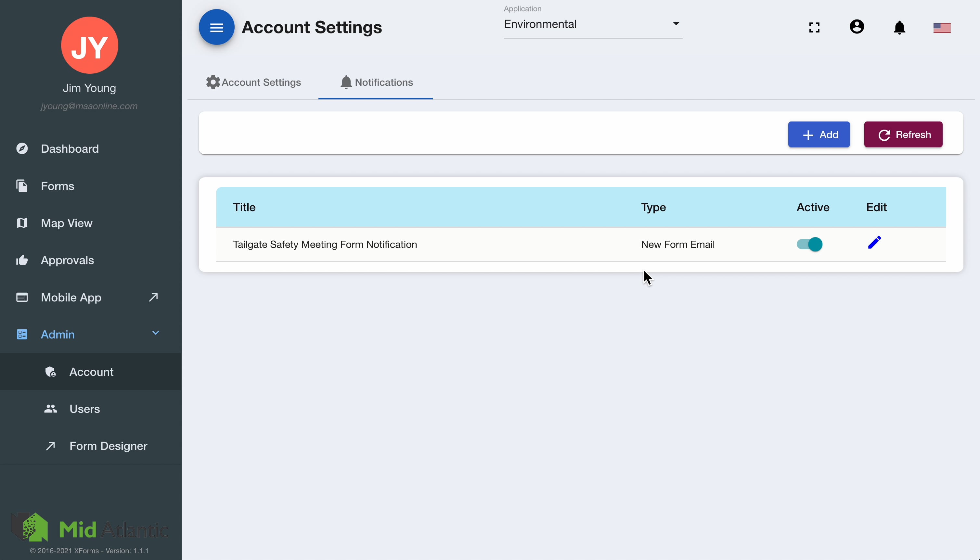
Task: Click the Users people icon
Action: [x=50, y=408]
